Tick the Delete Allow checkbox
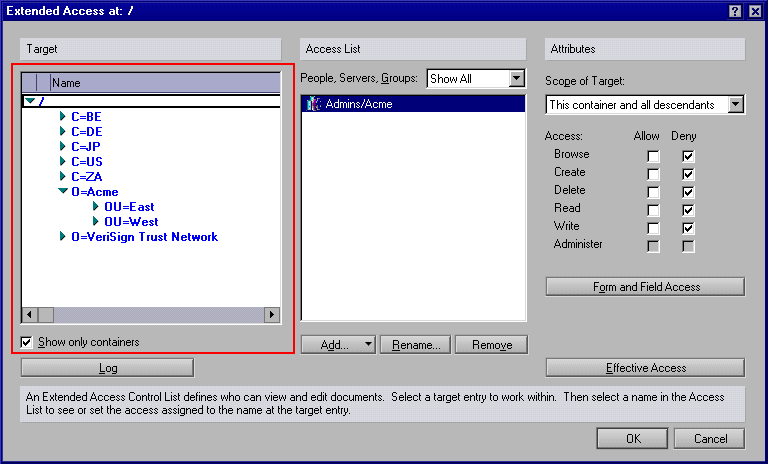The height and width of the screenshot is (464, 768). click(x=653, y=192)
